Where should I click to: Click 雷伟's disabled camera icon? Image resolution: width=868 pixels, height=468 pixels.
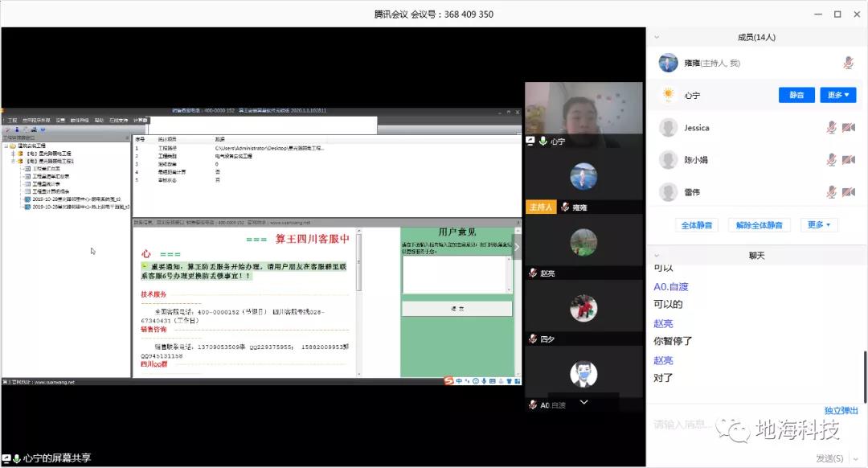[x=848, y=192]
